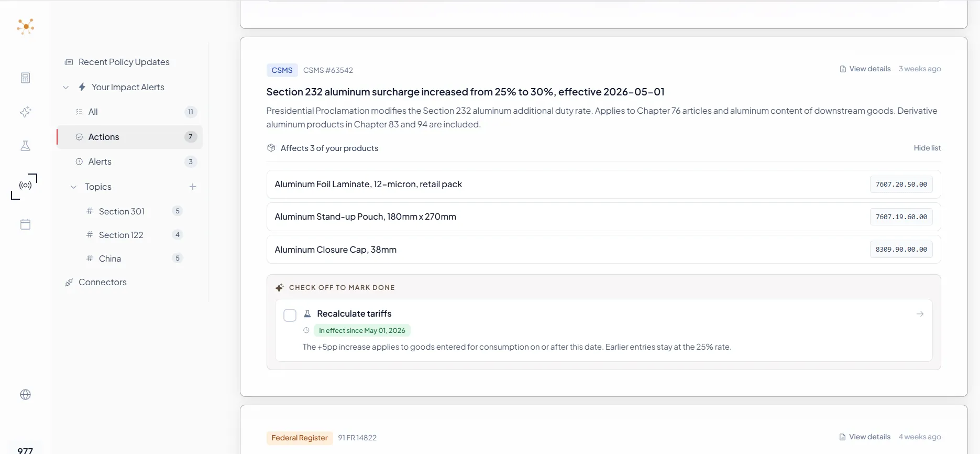The image size is (980, 454).
Task: Open the Section 122 topic
Action: [121, 235]
